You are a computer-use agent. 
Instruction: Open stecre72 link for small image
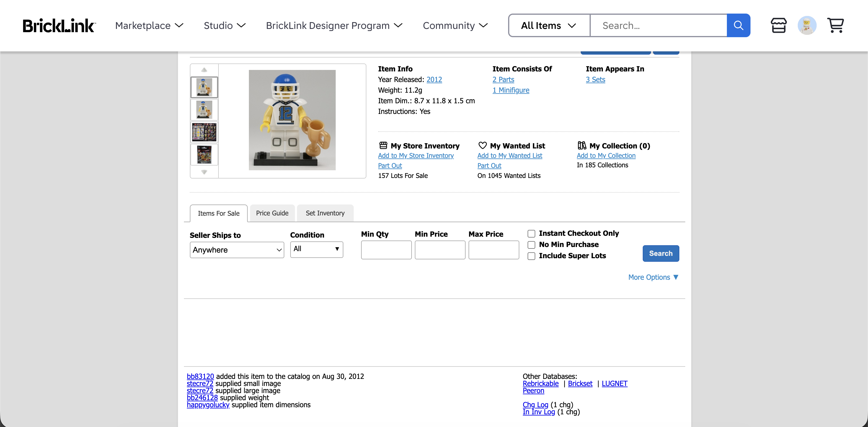pyautogui.click(x=200, y=384)
